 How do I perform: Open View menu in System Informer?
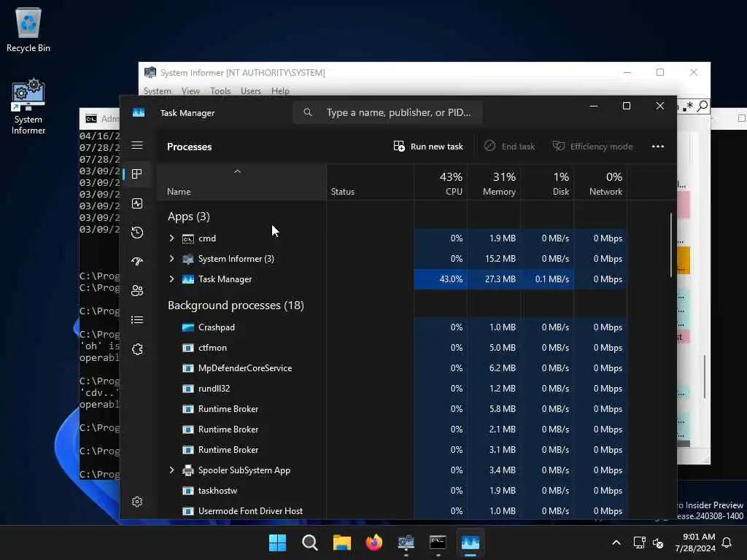pos(190,91)
